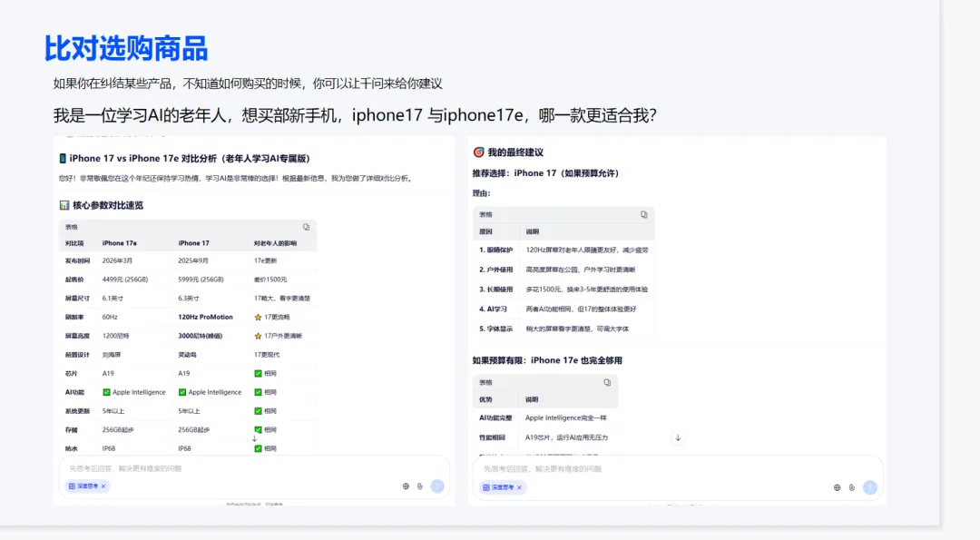Screen dimensions: 980x540
Task: Click the 发布时间 row label
Action: pyautogui.click(x=77, y=260)
